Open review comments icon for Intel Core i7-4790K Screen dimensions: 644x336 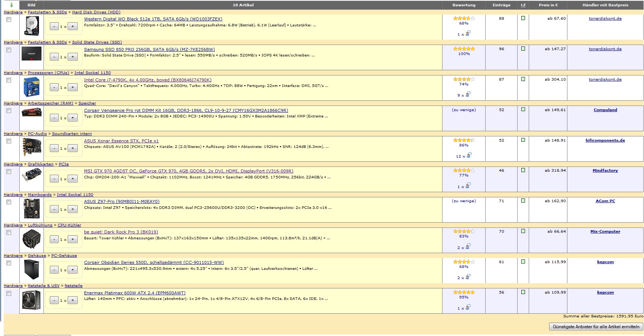(468, 94)
